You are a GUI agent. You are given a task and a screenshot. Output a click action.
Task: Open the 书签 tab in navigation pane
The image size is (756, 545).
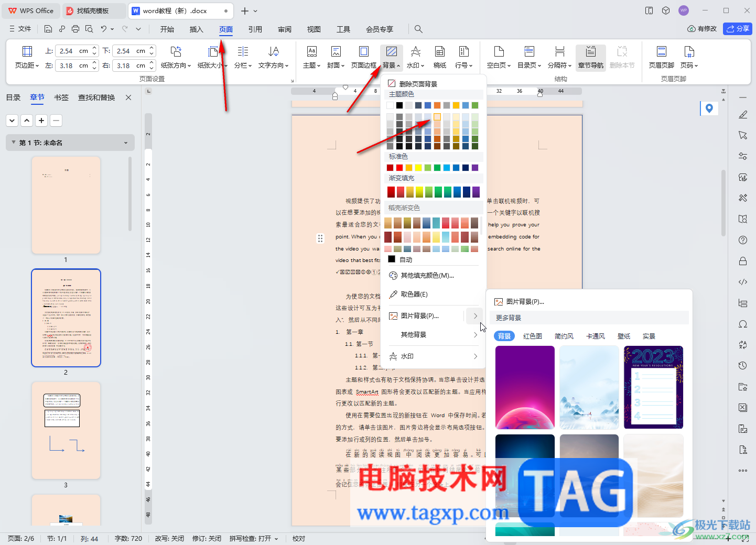[61, 97]
